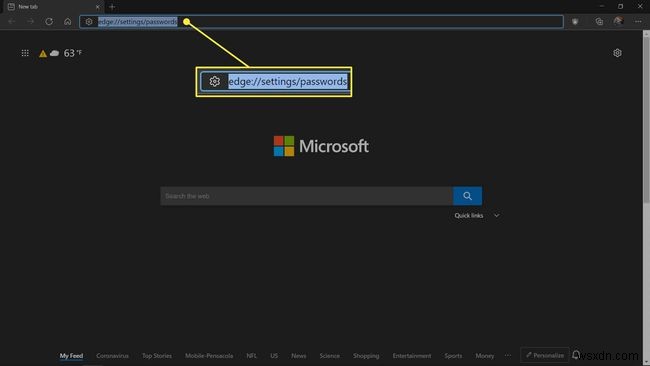Select the Money feed tab

(485, 356)
